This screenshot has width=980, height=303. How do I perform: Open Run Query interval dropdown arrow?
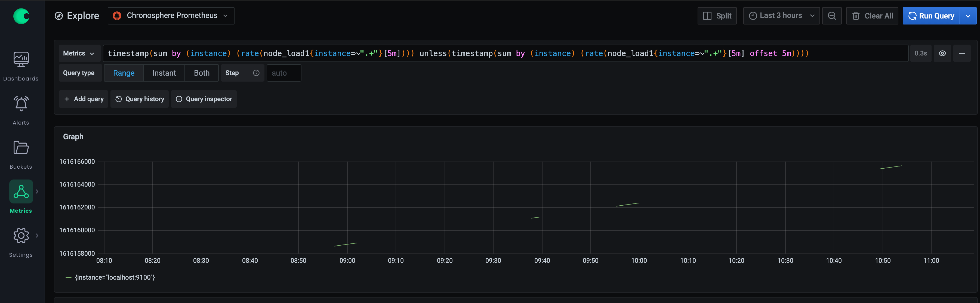[968, 16]
